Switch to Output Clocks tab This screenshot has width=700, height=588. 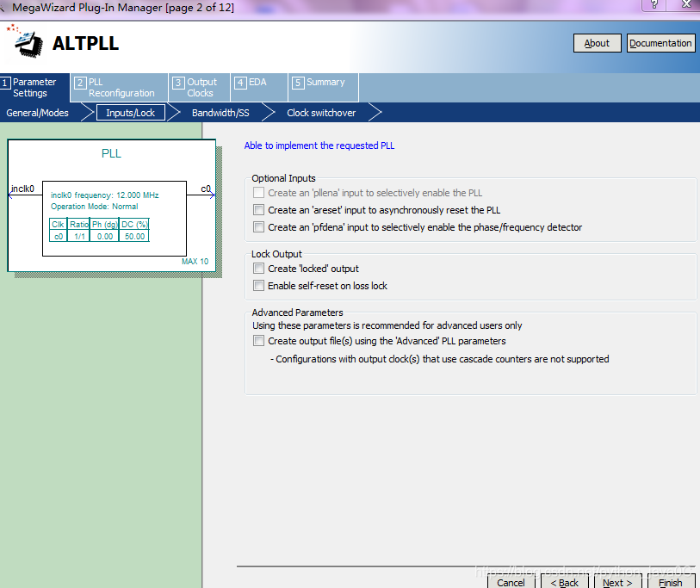coord(199,88)
